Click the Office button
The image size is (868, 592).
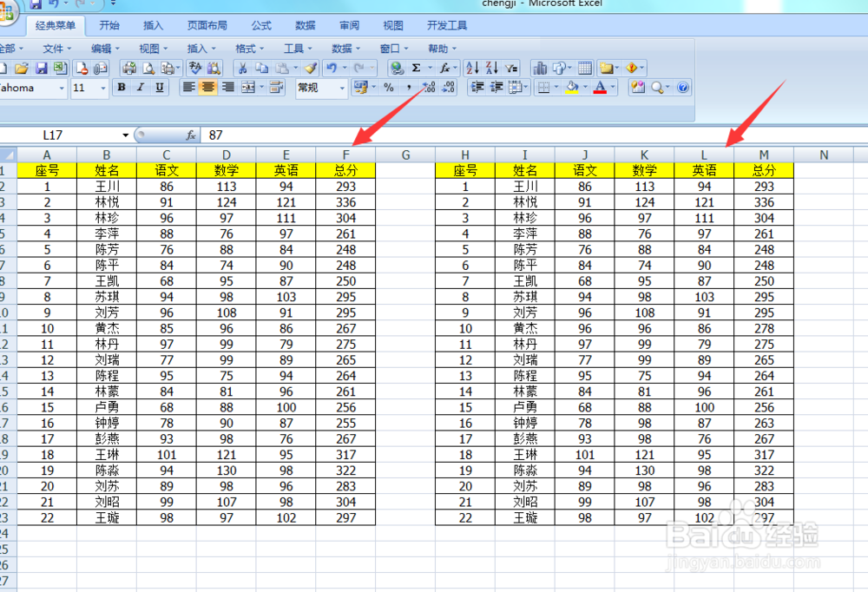point(7,12)
